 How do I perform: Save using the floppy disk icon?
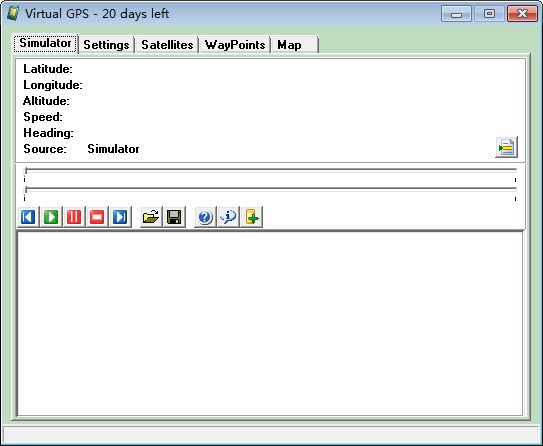coord(174,217)
